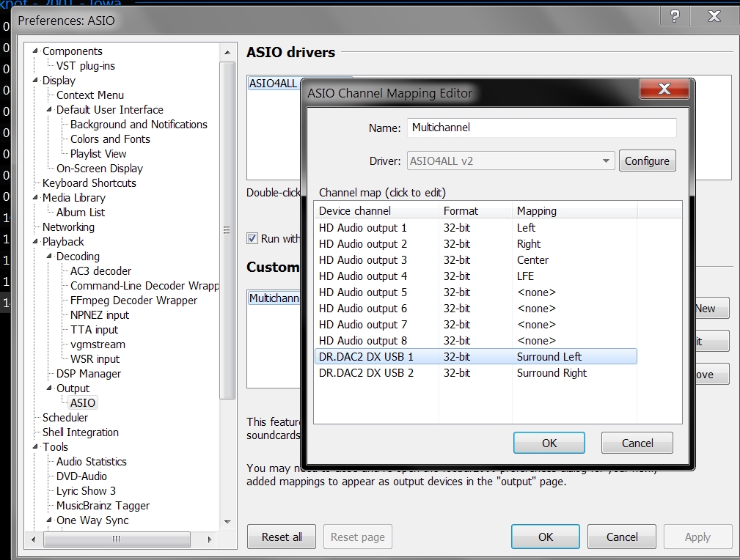Viewport: 740px width, 560px height.
Task: Click the Help question mark button in title bar
Action: [675, 17]
